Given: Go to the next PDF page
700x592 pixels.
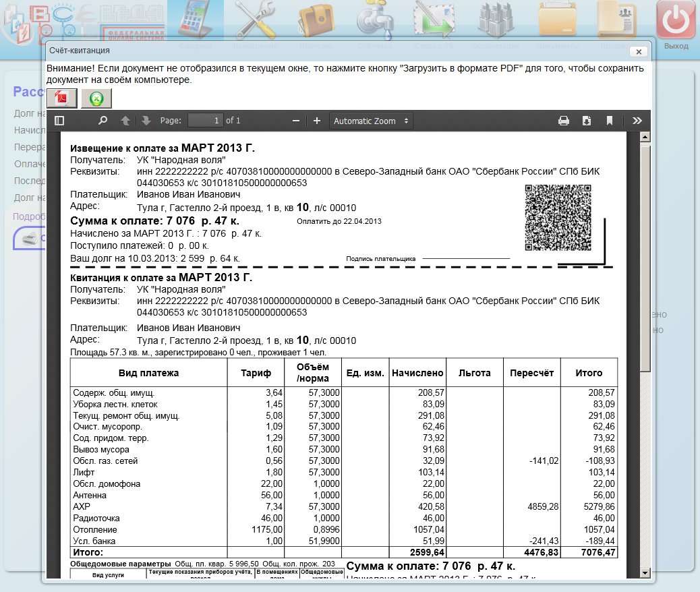Looking at the screenshot, I should [x=146, y=121].
